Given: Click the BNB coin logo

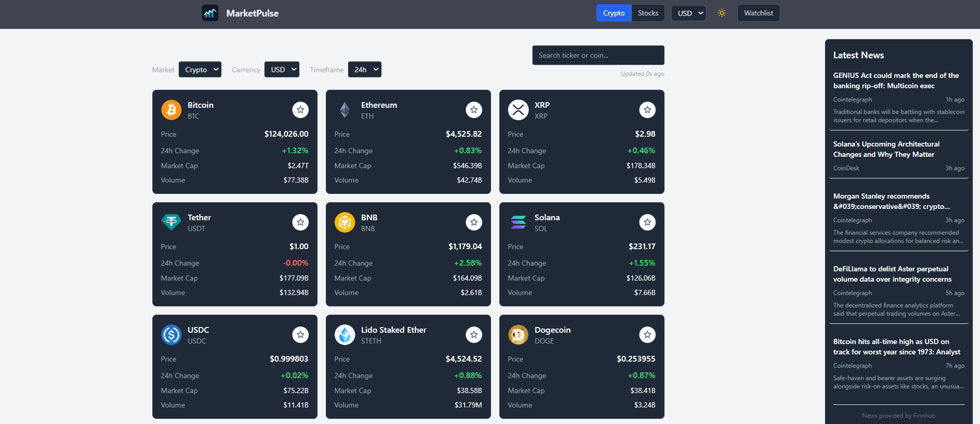Looking at the screenshot, I should (x=345, y=222).
